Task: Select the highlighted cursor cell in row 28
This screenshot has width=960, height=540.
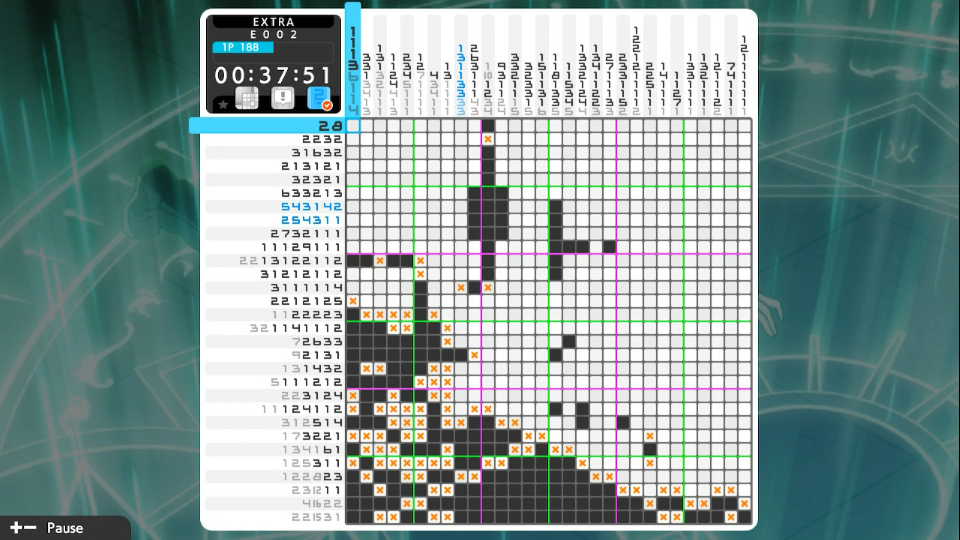Action: point(353,126)
